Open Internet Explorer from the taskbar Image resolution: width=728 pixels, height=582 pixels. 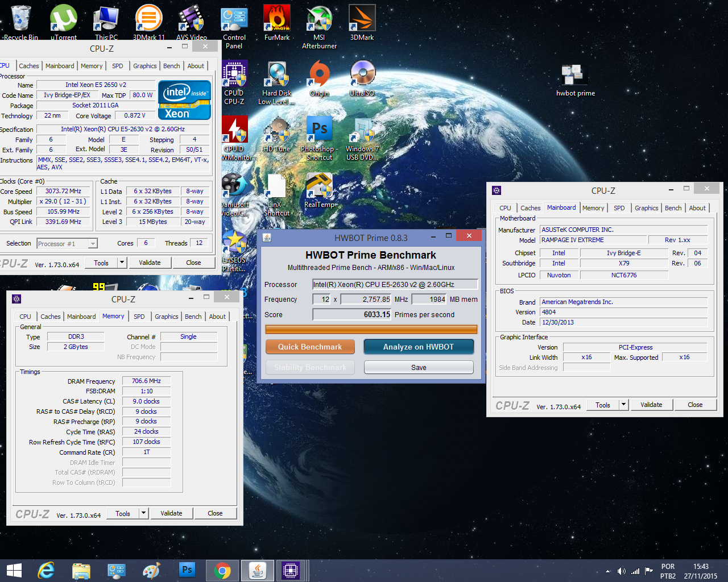coord(46,571)
